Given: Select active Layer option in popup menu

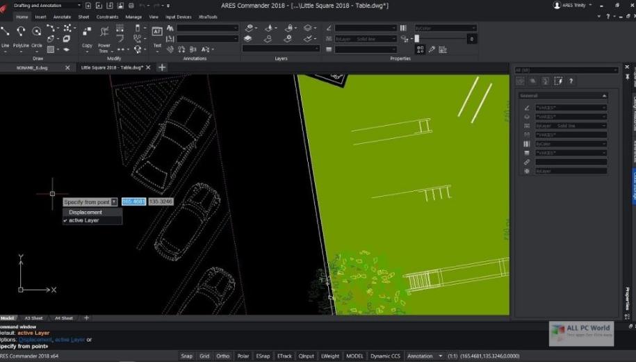Looking at the screenshot, I should [x=92, y=220].
